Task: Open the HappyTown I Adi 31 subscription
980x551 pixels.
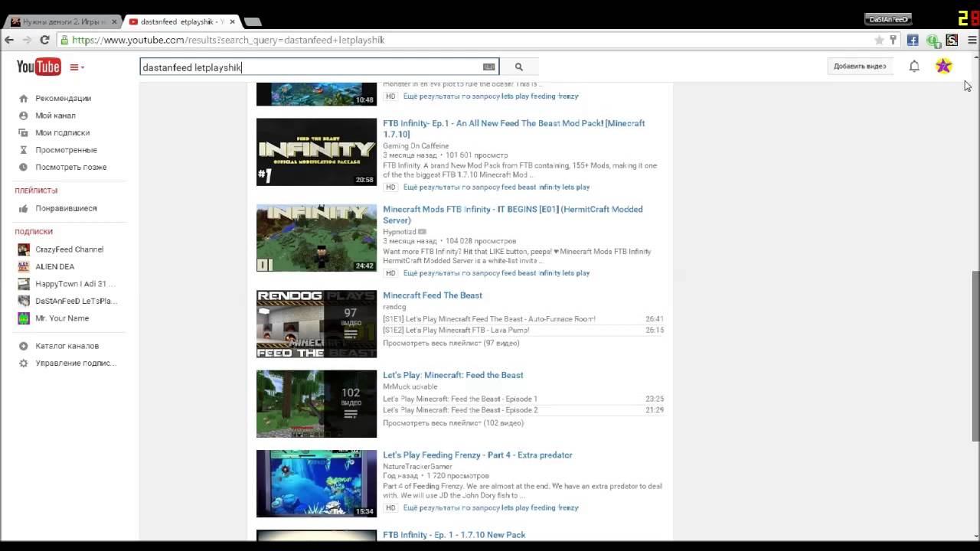Action: point(75,284)
